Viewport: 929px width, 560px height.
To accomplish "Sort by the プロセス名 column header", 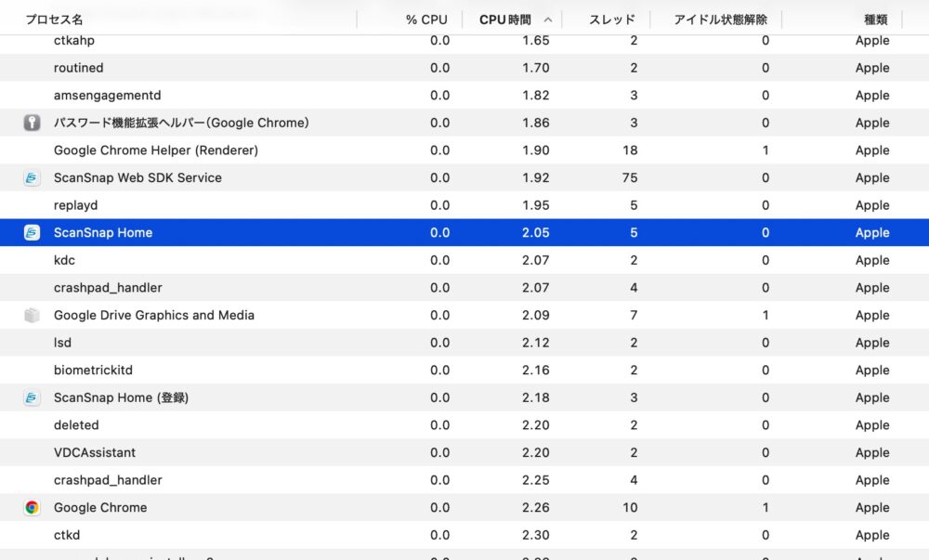I will pyautogui.click(x=54, y=20).
